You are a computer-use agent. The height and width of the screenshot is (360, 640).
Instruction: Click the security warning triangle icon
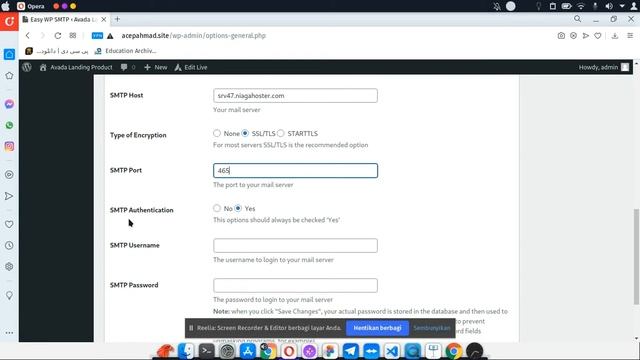coord(110,36)
